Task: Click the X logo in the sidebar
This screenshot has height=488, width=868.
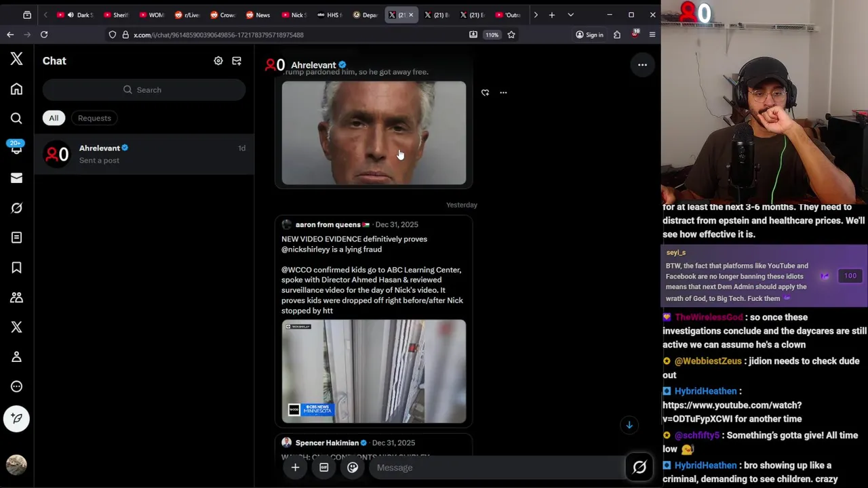Action: (x=16, y=59)
